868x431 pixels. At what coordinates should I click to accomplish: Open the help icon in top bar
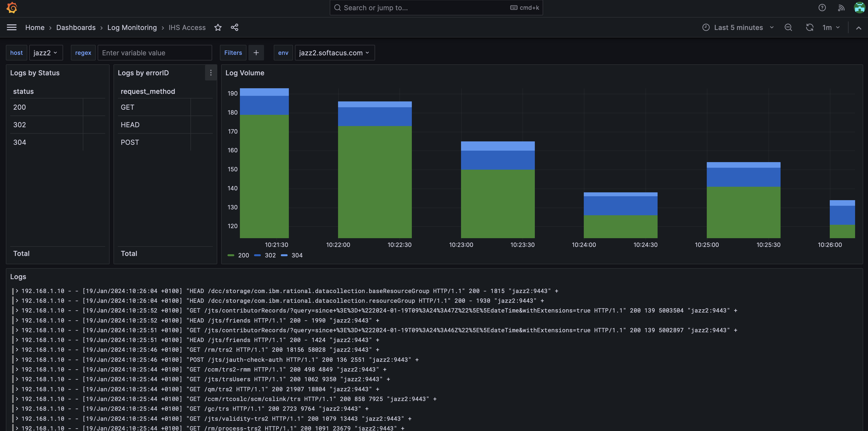click(822, 7)
